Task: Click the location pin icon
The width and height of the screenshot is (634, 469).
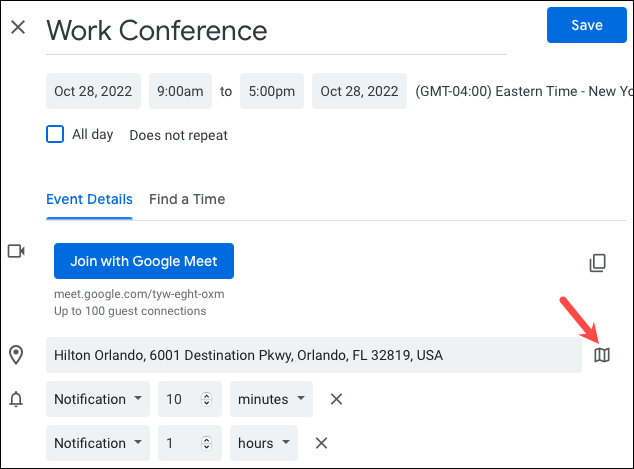Action: point(16,355)
